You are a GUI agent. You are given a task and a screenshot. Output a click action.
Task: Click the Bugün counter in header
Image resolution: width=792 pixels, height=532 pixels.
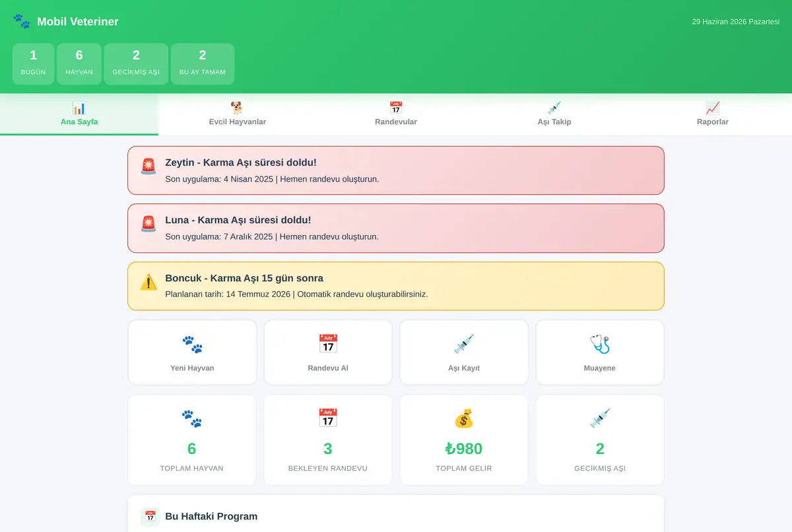tap(33, 64)
